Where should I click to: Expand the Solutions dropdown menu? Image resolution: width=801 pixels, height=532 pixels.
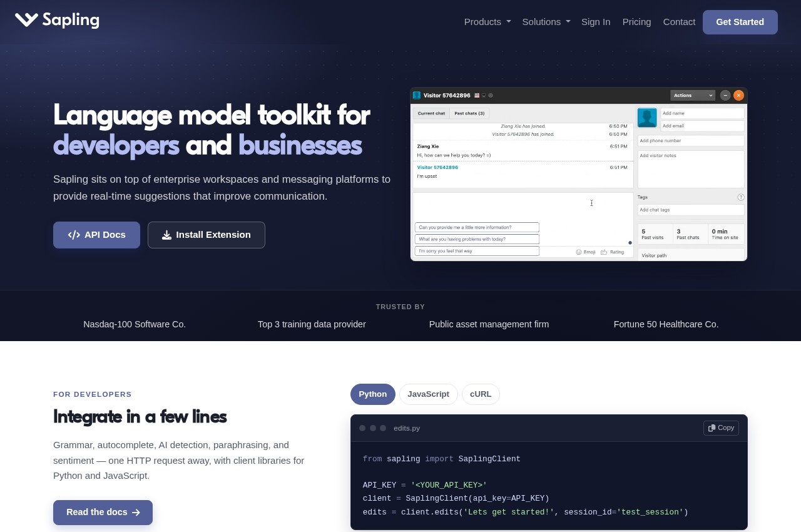(x=546, y=22)
